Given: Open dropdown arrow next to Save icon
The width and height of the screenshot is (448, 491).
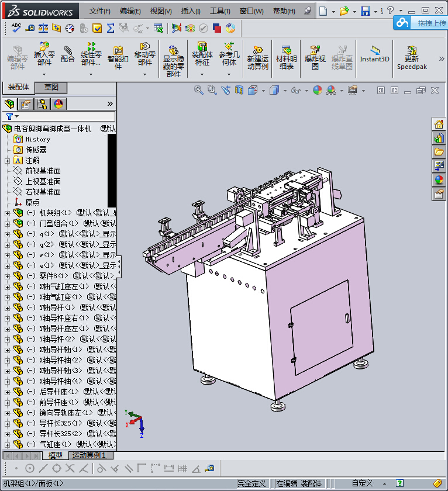Looking at the screenshot, I should (375, 12).
